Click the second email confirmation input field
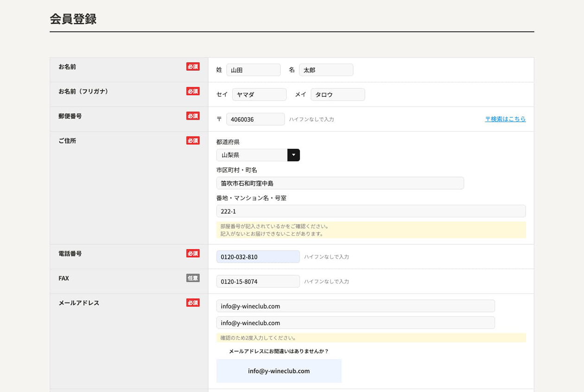584x392 pixels. coord(355,322)
